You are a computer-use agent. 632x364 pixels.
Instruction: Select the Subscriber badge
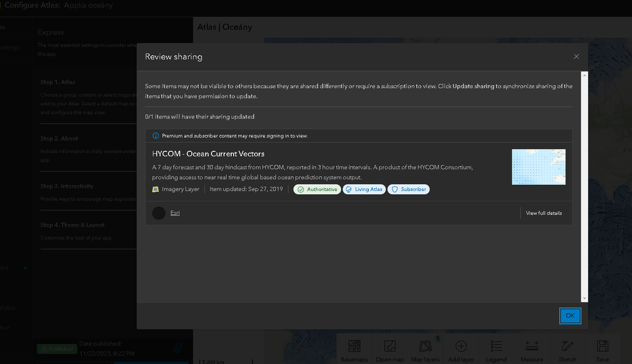[408, 189]
